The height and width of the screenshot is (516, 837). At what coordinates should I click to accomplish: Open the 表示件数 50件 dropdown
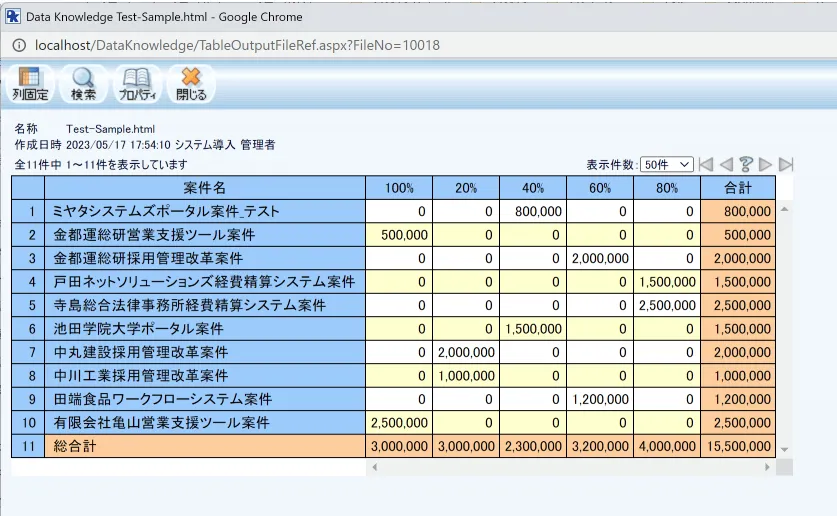pyautogui.click(x=667, y=165)
